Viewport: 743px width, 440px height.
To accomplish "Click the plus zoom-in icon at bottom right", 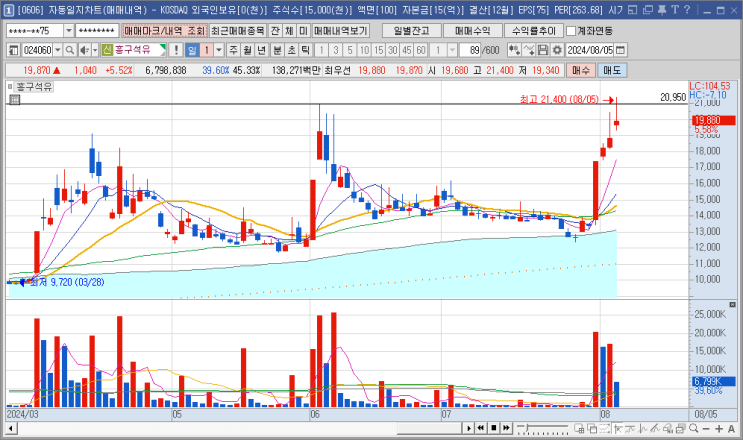I will (719, 429).
